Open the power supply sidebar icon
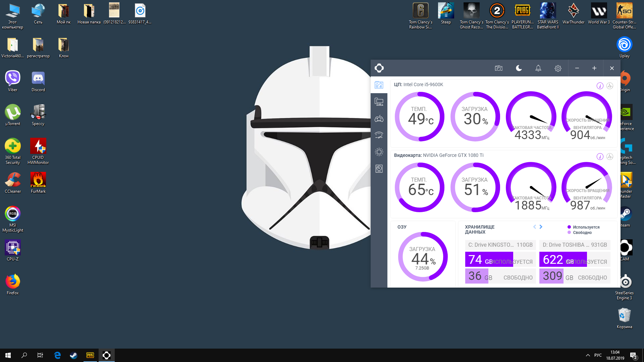 pyautogui.click(x=379, y=169)
